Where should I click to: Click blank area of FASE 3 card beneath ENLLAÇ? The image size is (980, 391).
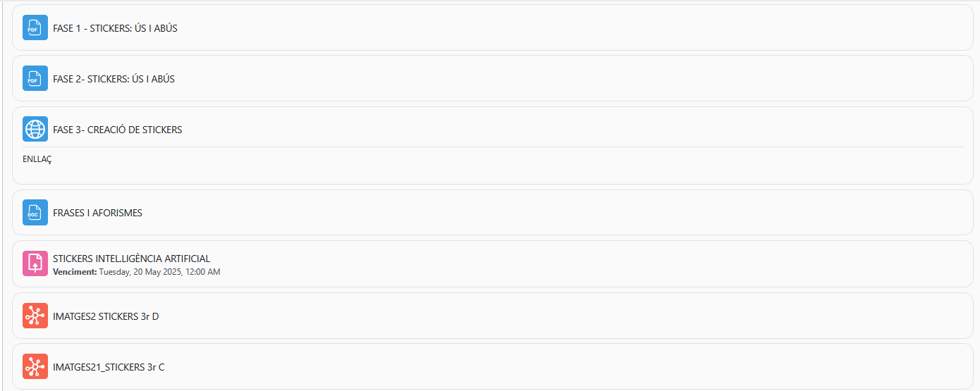click(x=492, y=174)
